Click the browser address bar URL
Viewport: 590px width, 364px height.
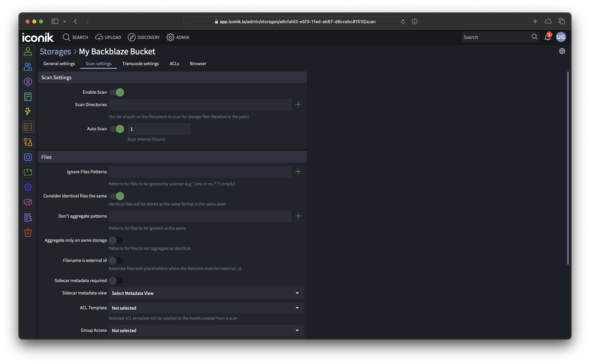[295, 21]
